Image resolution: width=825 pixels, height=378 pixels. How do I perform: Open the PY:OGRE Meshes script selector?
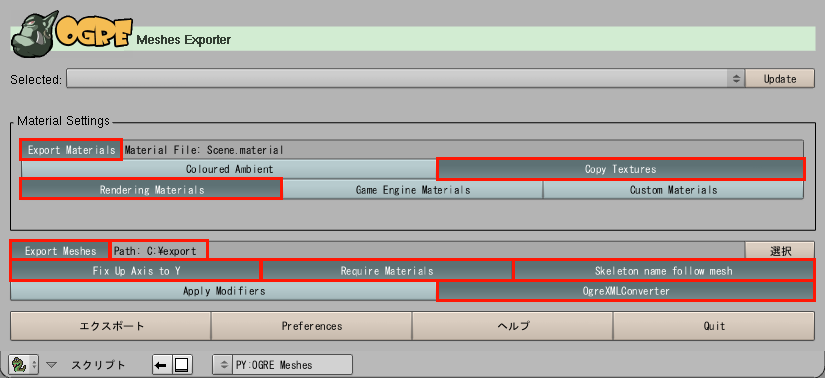[x=282, y=364]
